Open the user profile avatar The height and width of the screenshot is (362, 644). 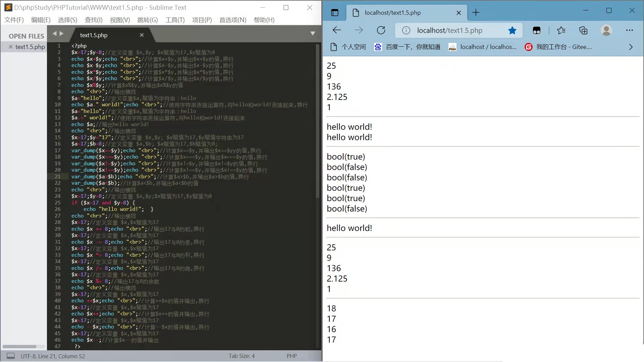coord(606,31)
